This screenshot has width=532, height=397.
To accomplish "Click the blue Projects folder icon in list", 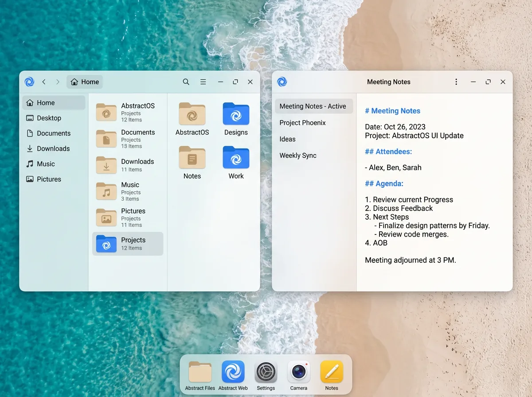I will pyautogui.click(x=106, y=244).
